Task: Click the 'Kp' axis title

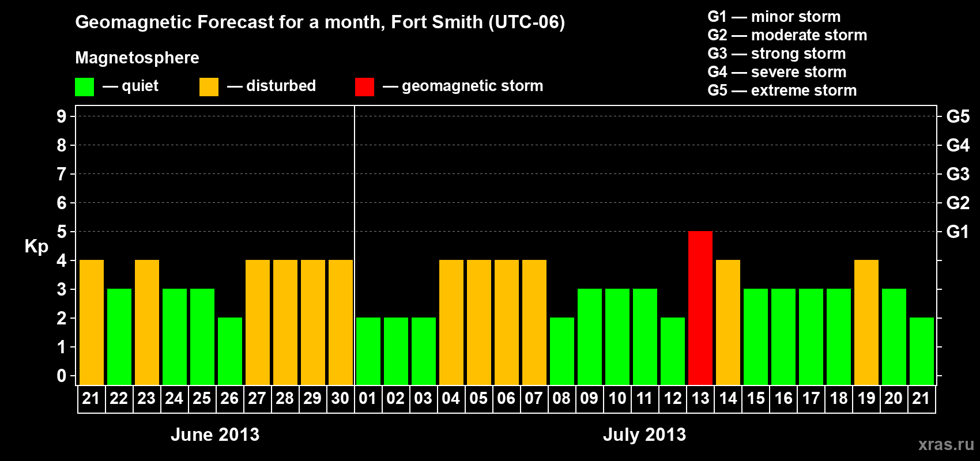Action: click(36, 247)
